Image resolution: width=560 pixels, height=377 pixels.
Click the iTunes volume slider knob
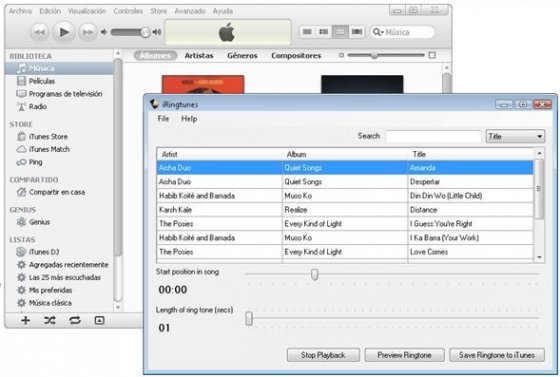145,32
